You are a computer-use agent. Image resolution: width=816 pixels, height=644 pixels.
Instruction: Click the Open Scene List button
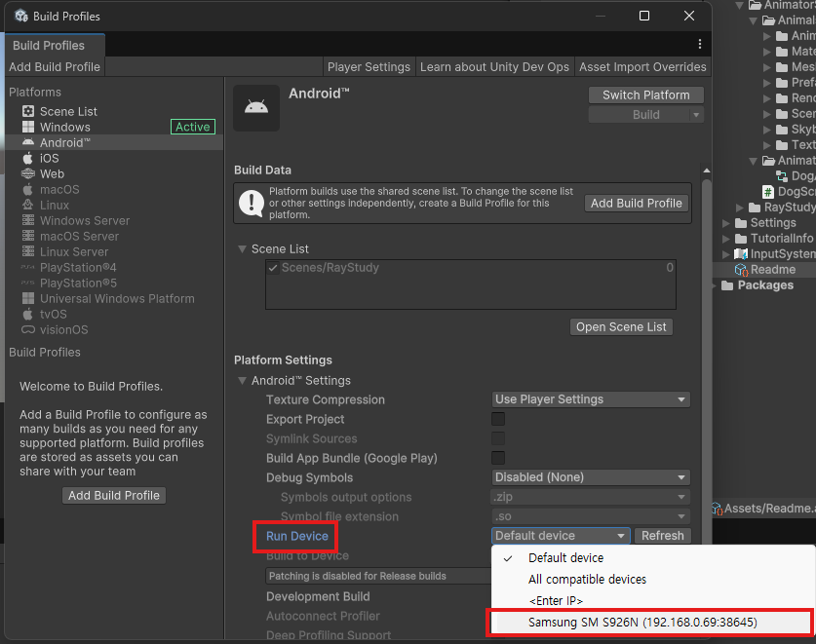(621, 327)
